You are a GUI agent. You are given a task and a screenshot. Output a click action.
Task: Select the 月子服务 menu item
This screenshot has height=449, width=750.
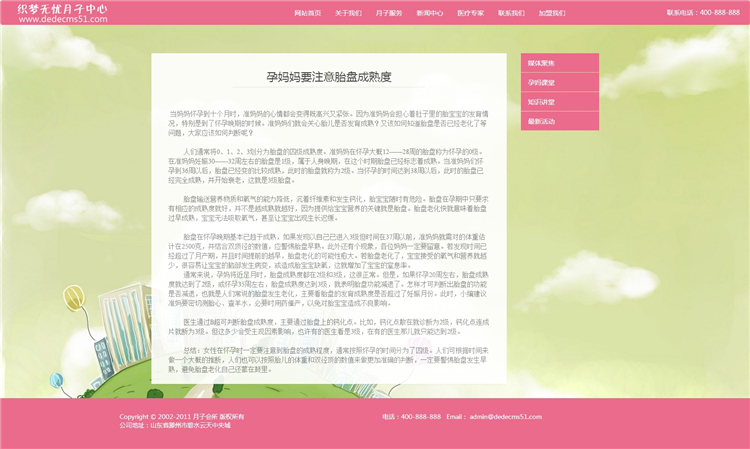[x=389, y=13]
